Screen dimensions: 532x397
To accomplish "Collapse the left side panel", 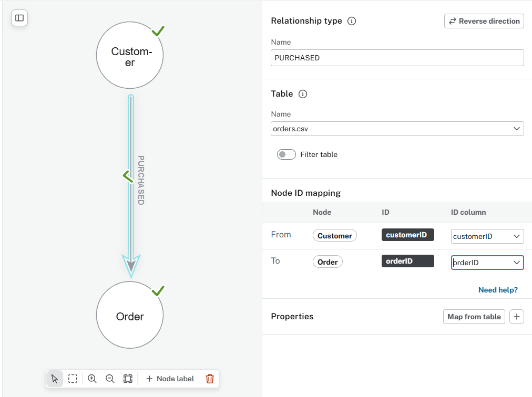I will point(19,17).
